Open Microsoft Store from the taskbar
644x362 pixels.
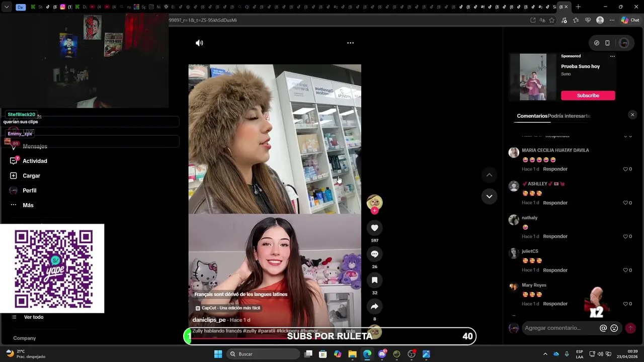click(323, 354)
